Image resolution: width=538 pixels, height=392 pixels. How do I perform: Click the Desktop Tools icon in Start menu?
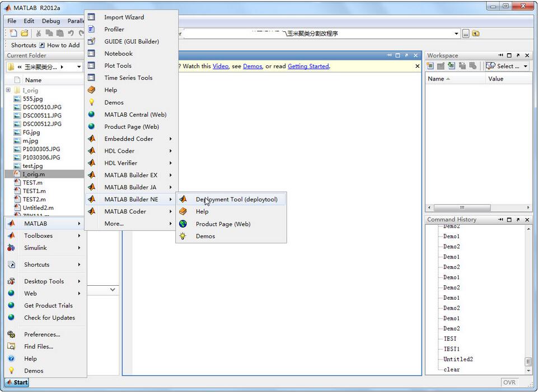point(11,281)
